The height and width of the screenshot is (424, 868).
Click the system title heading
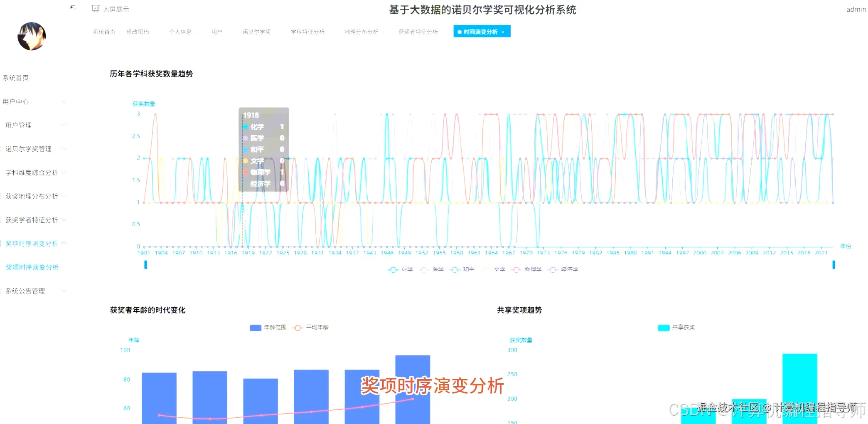(x=482, y=10)
